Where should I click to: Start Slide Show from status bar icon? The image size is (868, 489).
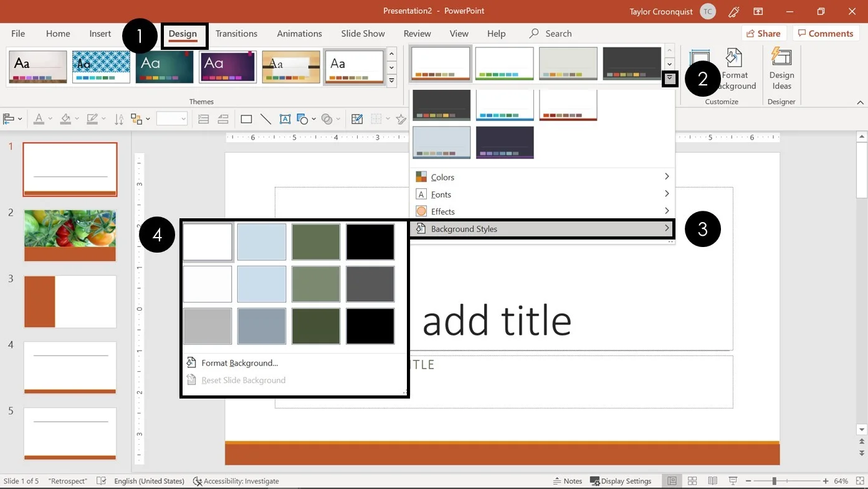click(x=733, y=481)
